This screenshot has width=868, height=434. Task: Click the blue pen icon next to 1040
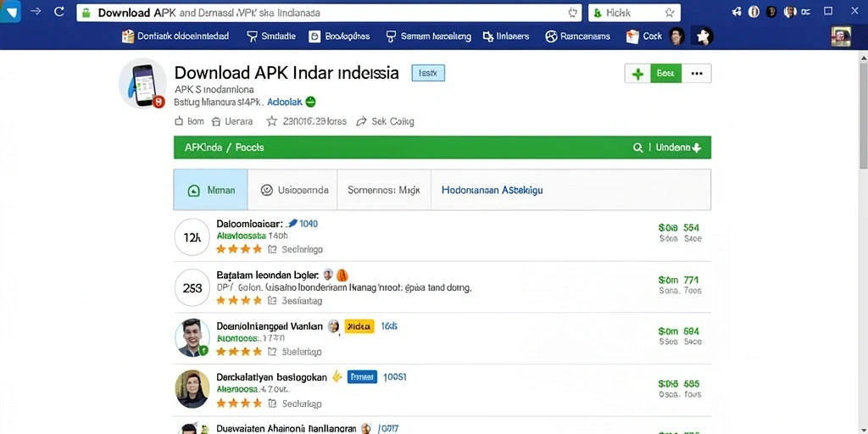[x=292, y=224]
